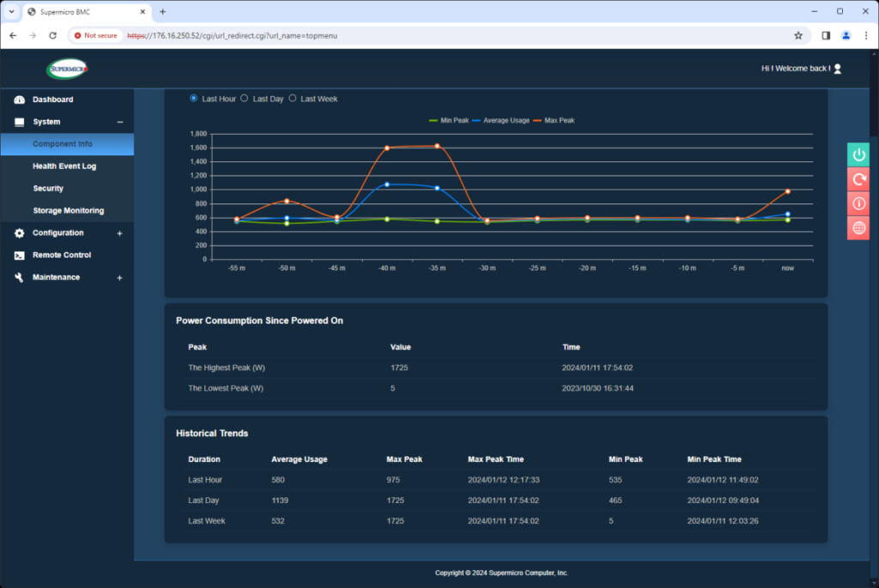Open Remote Control page
Screen dimensions: 879x588
point(63,256)
